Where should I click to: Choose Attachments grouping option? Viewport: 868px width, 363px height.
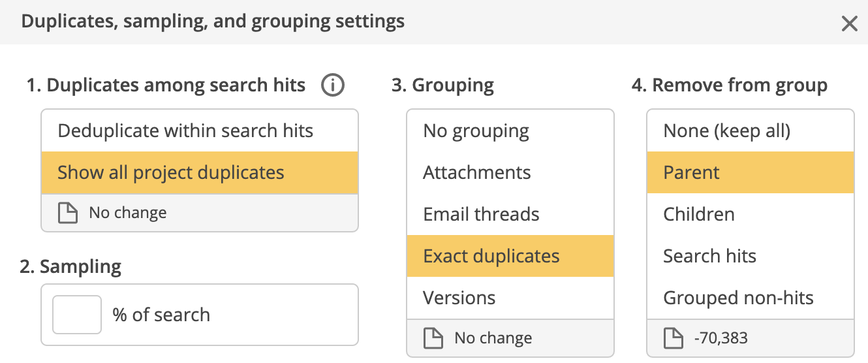(x=510, y=172)
